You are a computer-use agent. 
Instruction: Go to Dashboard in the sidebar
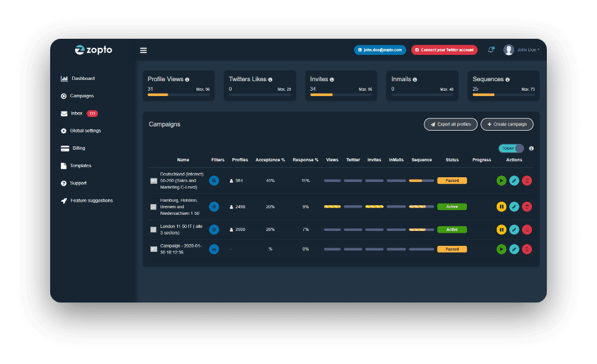(78, 78)
